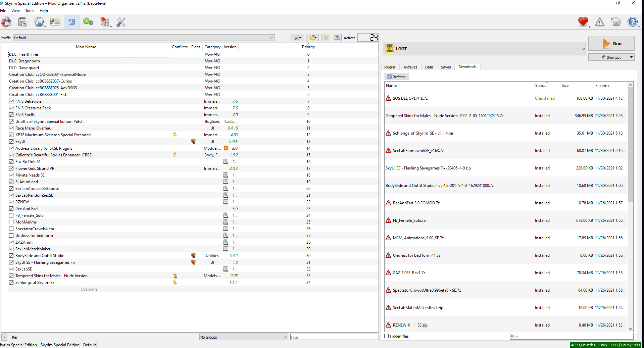This screenshot has height=348, width=644.
Task: Click the Run button
Action: click(611, 44)
